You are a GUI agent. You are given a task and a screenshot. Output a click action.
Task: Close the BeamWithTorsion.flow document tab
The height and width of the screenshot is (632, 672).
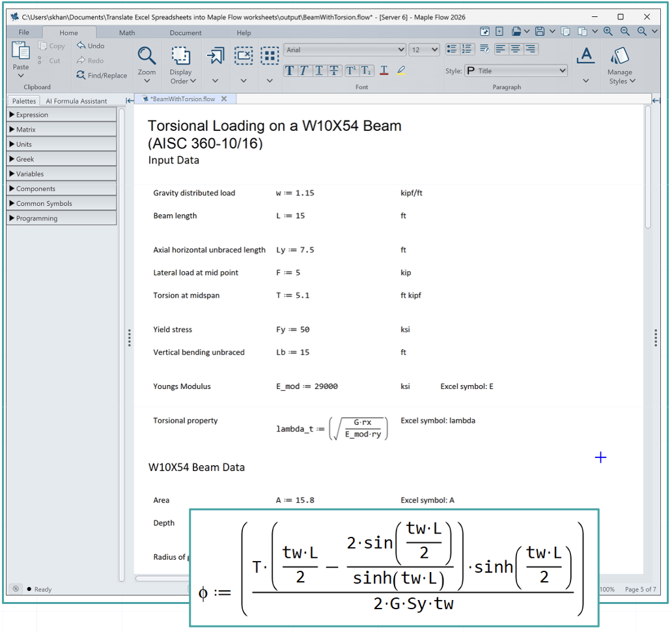click(x=224, y=98)
